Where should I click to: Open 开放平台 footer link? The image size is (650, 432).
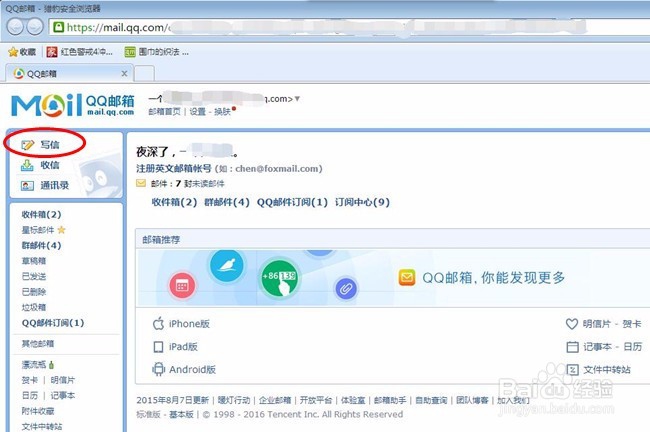tap(316, 400)
